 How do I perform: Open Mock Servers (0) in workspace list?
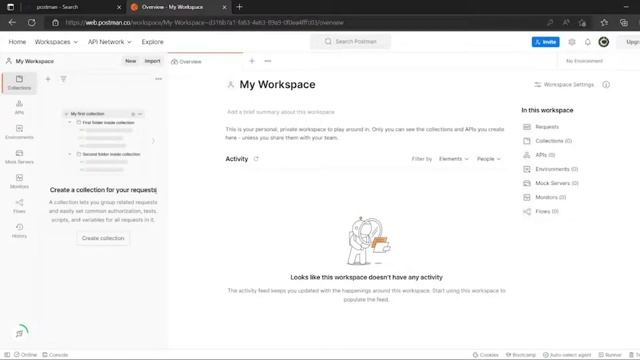[x=551, y=183]
